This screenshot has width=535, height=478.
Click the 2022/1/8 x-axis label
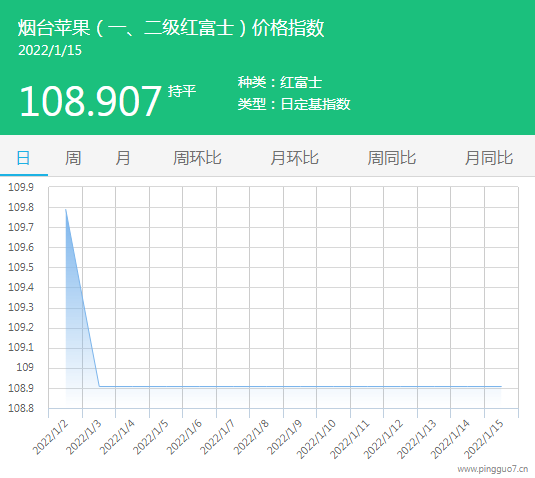pos(251,438)
